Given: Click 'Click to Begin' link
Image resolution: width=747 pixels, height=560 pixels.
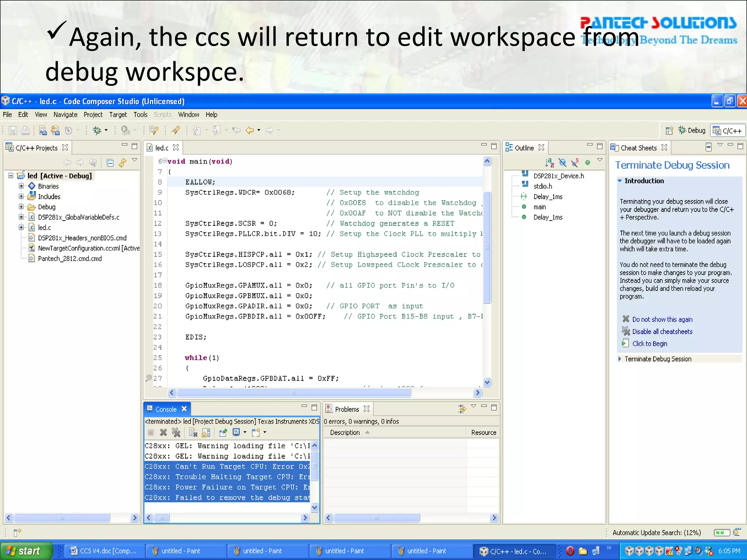Looking at the screenshot, I should pos(649,343).
